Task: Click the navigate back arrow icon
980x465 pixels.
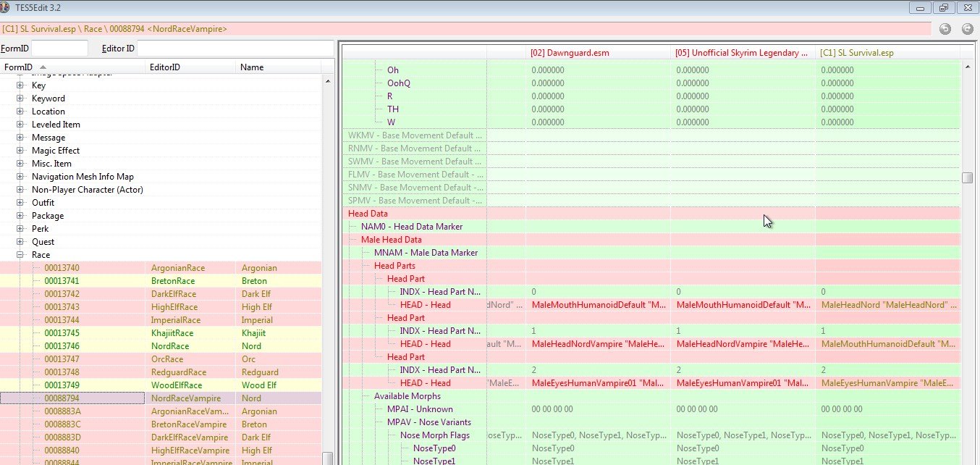Action: (x=945, y=29)
